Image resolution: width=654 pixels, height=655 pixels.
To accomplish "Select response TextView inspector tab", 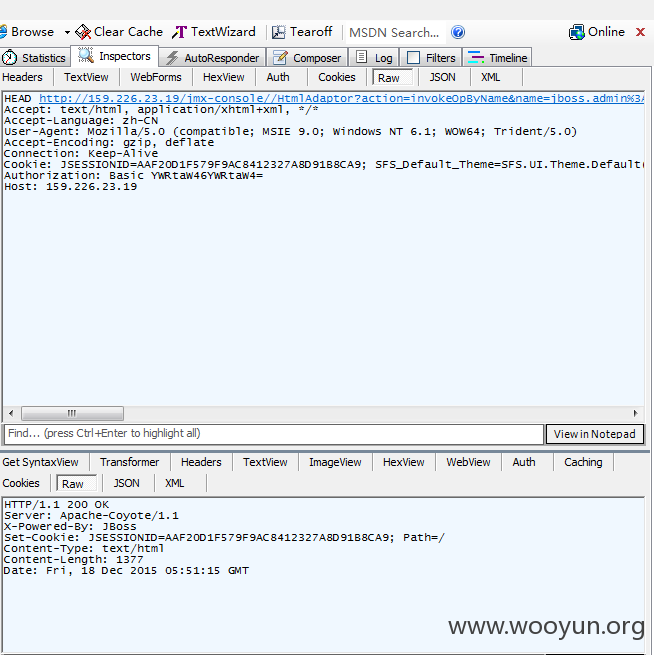I will click(x=265, y=462).
